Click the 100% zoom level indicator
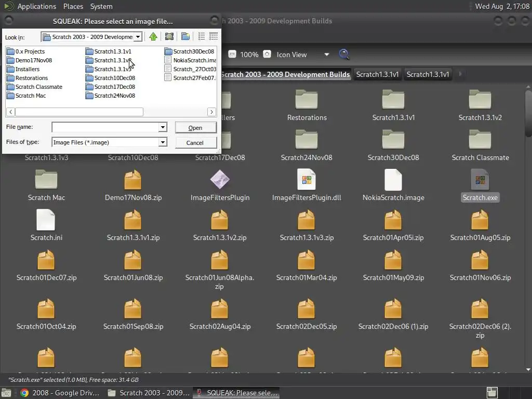Image resolution: width=532 pixels, height=399 pixels. (249, 54)
